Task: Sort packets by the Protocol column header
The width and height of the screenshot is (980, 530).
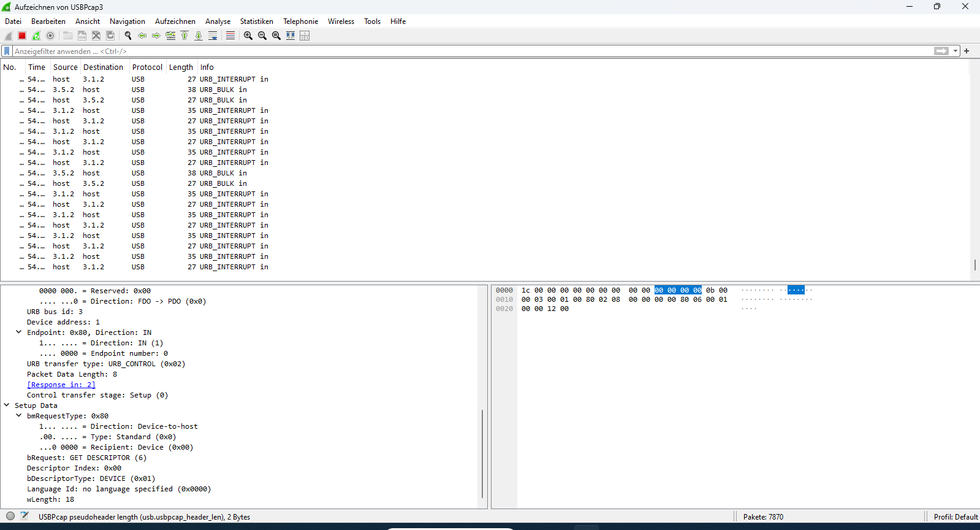Action: [x=147, y=67]
